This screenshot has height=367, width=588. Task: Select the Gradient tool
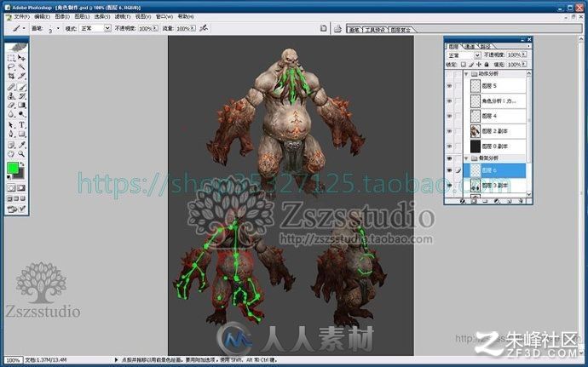[x=22, y=106]
